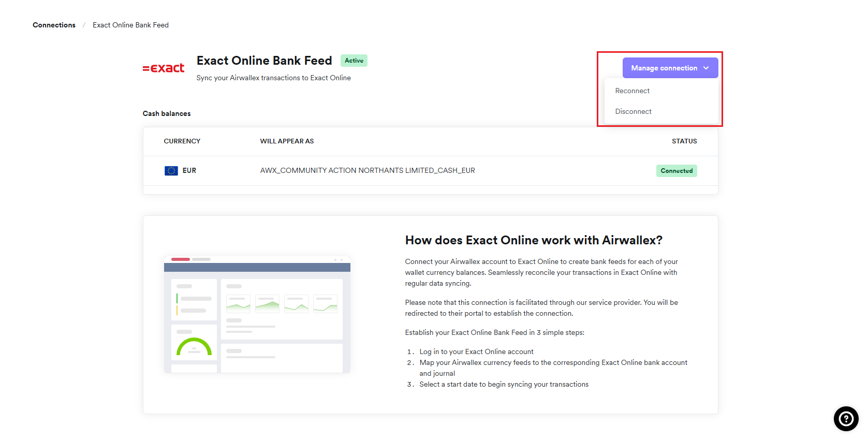Screen dimensions: 868x440
Task: Click the Exact logo icon
Action: (164, 68)
